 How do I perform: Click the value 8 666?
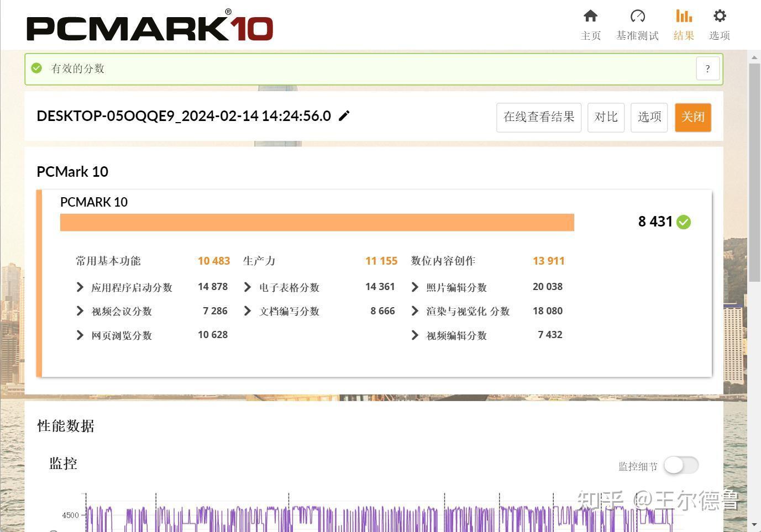click(382, 311)
